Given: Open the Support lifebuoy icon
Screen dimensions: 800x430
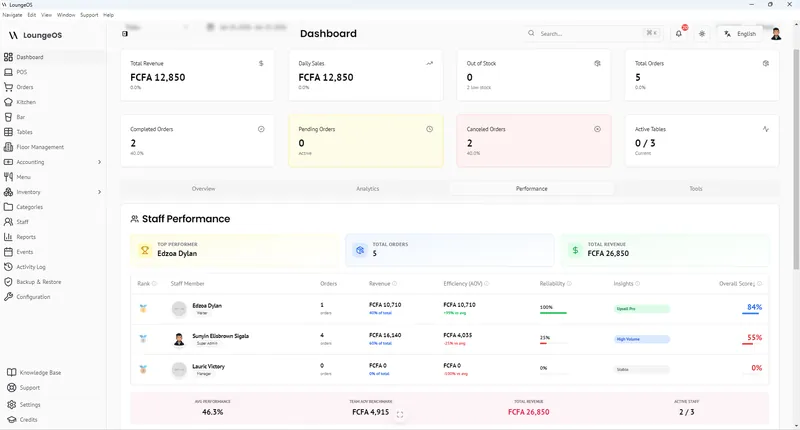Looking at the screenshot, I should click(x=11, y=388).
